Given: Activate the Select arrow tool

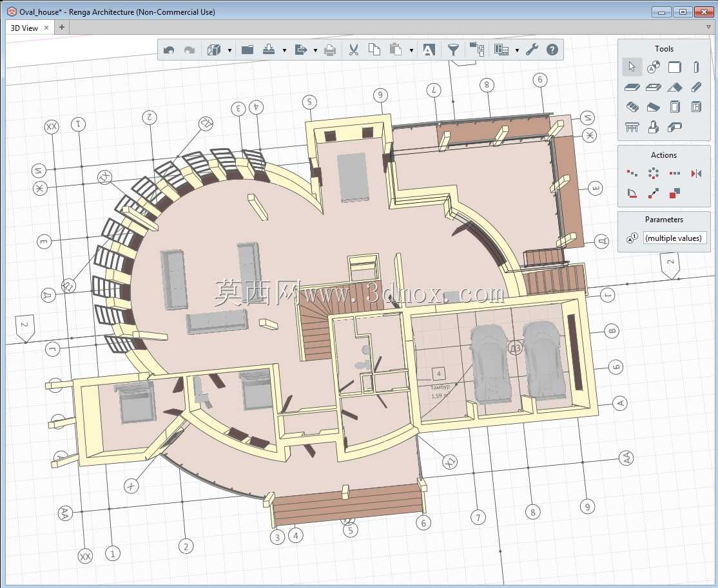Looking at the screenshot, I should [x=632, y=67].
